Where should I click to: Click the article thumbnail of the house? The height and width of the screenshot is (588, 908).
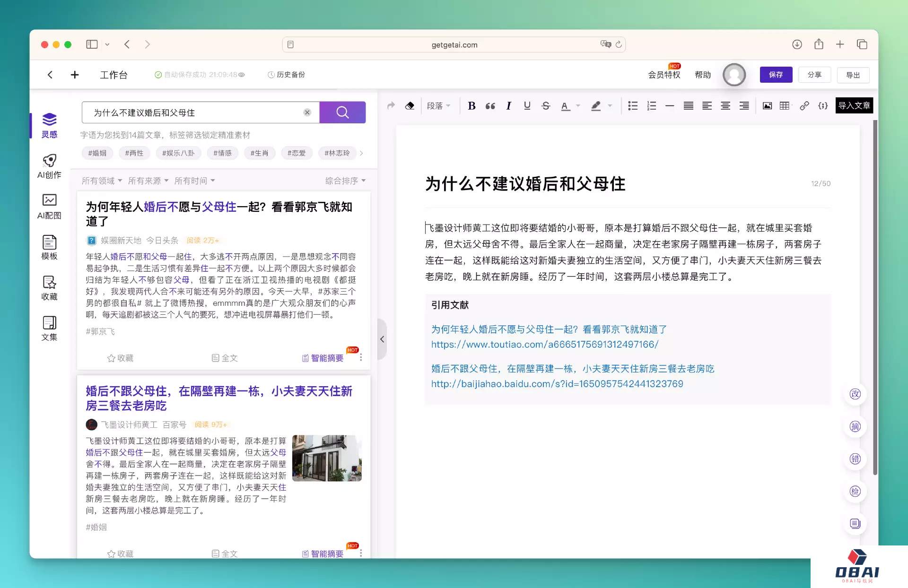pyautogui.click(x=327, y=458)
